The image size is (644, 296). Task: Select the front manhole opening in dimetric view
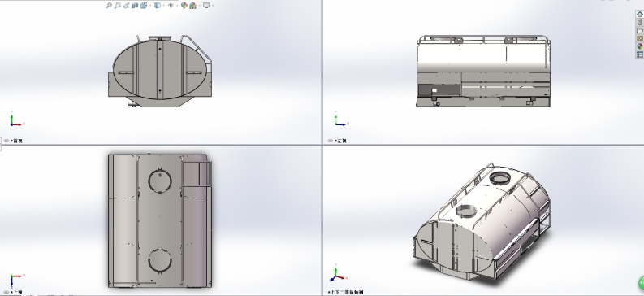click(467, 211)
